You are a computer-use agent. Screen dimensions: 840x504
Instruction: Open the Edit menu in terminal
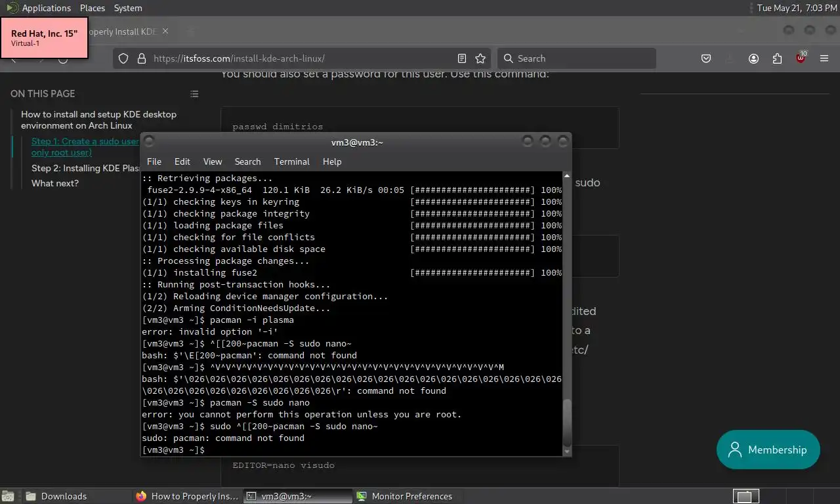[182, 161]
